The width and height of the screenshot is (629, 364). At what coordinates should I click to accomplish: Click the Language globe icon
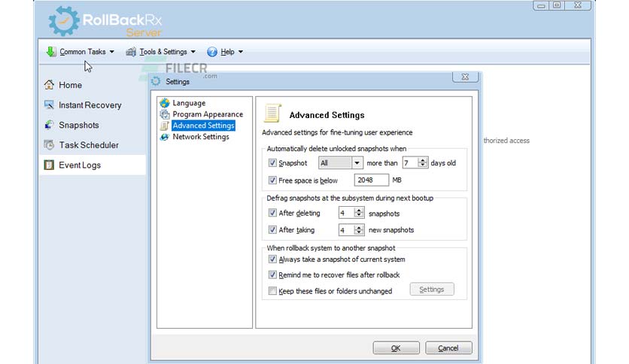(165, 103)
